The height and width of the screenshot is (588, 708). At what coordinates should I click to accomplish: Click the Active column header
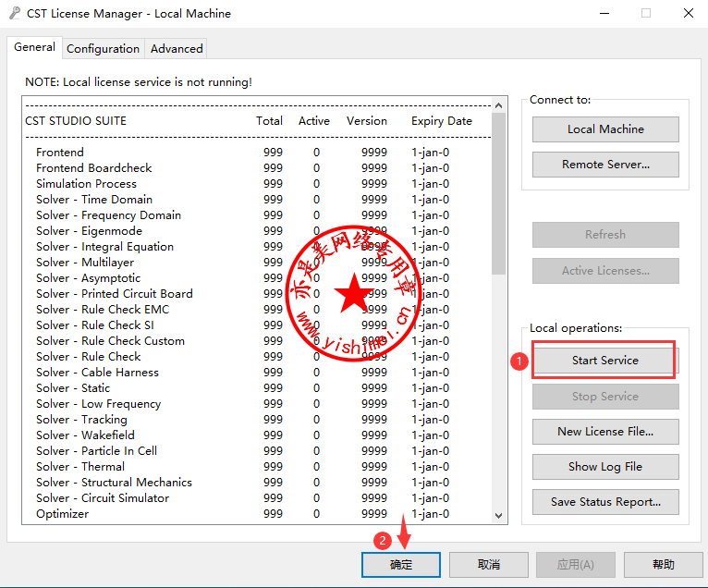314,121
